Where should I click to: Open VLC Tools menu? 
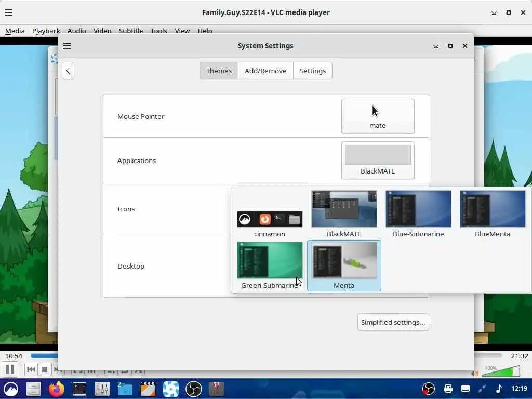click(159, 31)
